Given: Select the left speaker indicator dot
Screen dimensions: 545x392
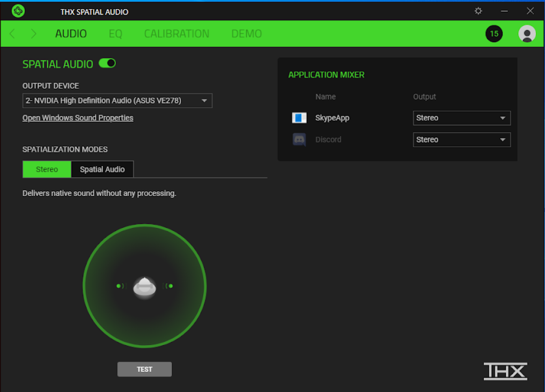Looking at the screenshot, I should click(x=118, y=286).
